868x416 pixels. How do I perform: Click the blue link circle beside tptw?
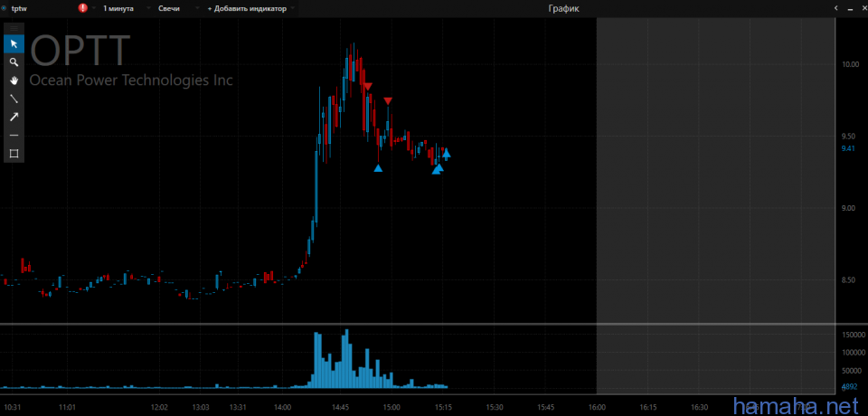point(4,8)
